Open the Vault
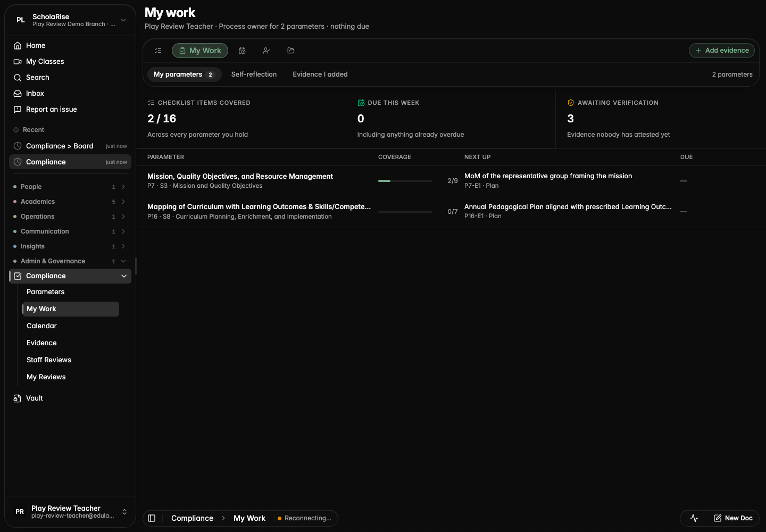766x532 pixels. click(70, 398)
